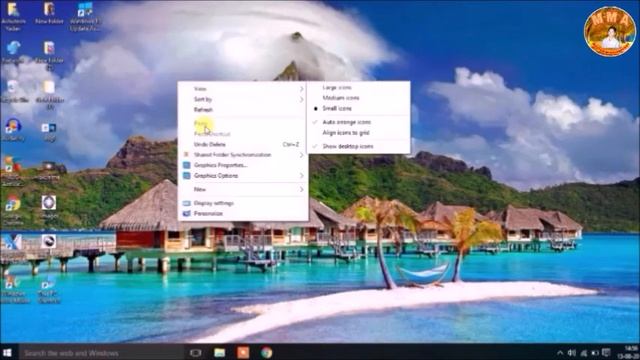Image resolution: width=640 pixels, height=360 pixels.
Task: Select the Windows 10 Update desktop shortcut
Action: click(x=85, y=16)
